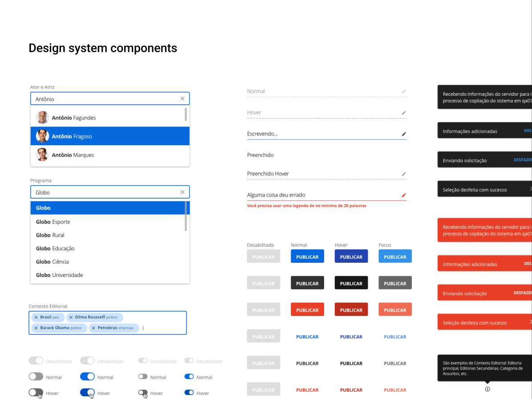Image resolution: width=532 pixels, height=399 pixels.
Task: Click DESFAZER on red Enviando solicitação toast
Action: [x=523, y=293]
